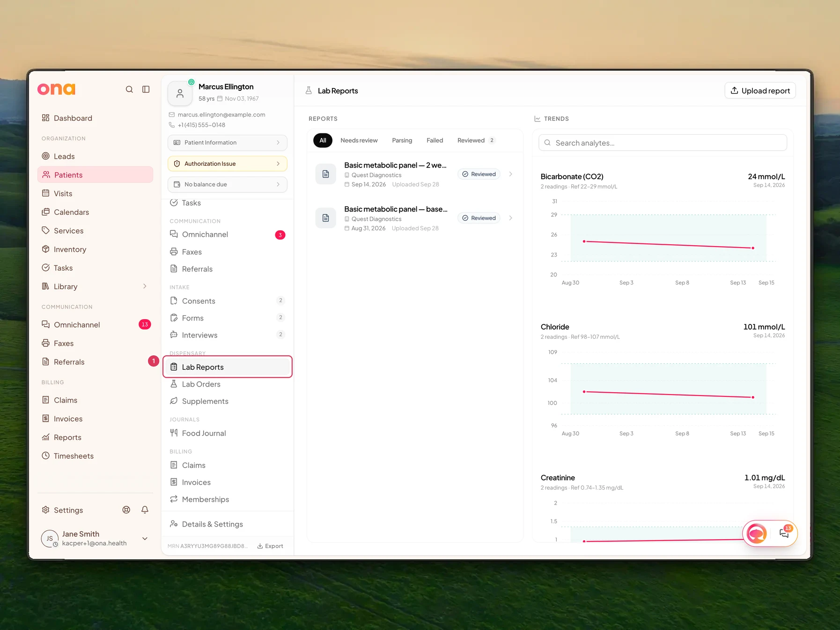Click chevron on the Aug 31 report

(510, 218)
